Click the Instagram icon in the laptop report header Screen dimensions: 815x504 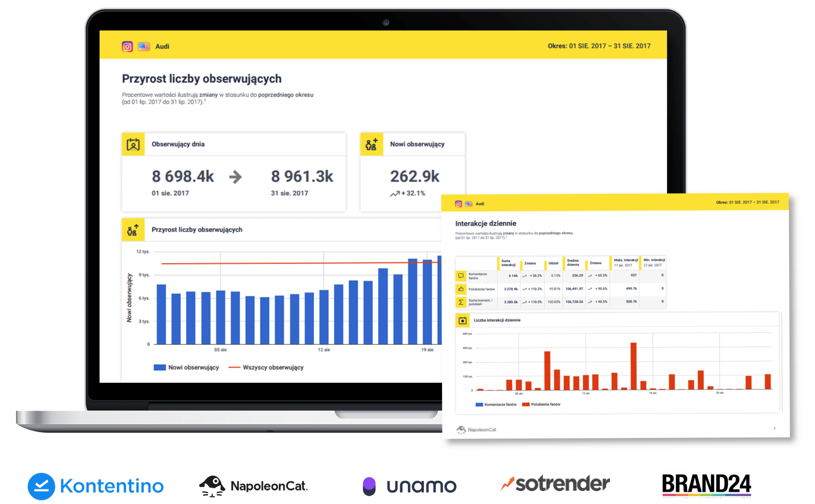point(127,46)
